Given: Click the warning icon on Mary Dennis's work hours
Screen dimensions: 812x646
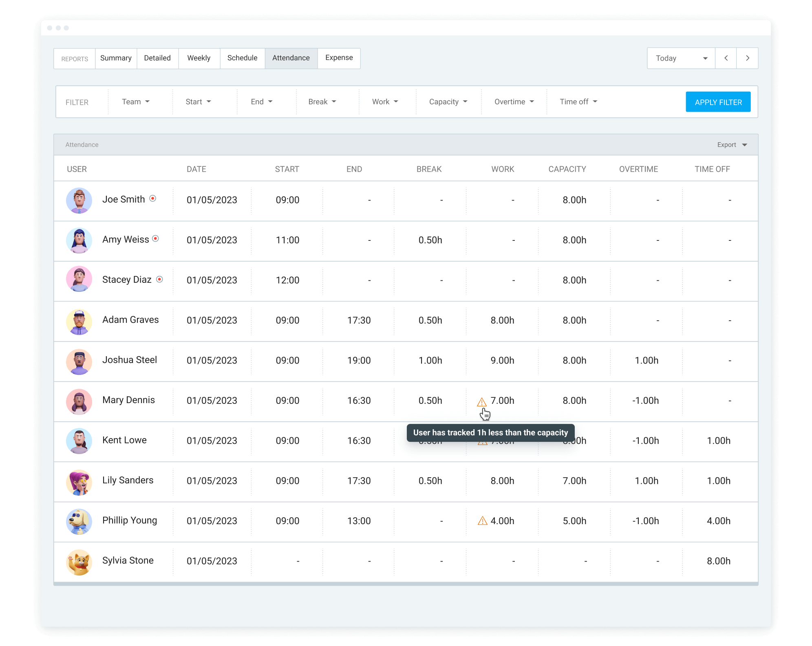Looking at the screenshot, I should [481, 401].
